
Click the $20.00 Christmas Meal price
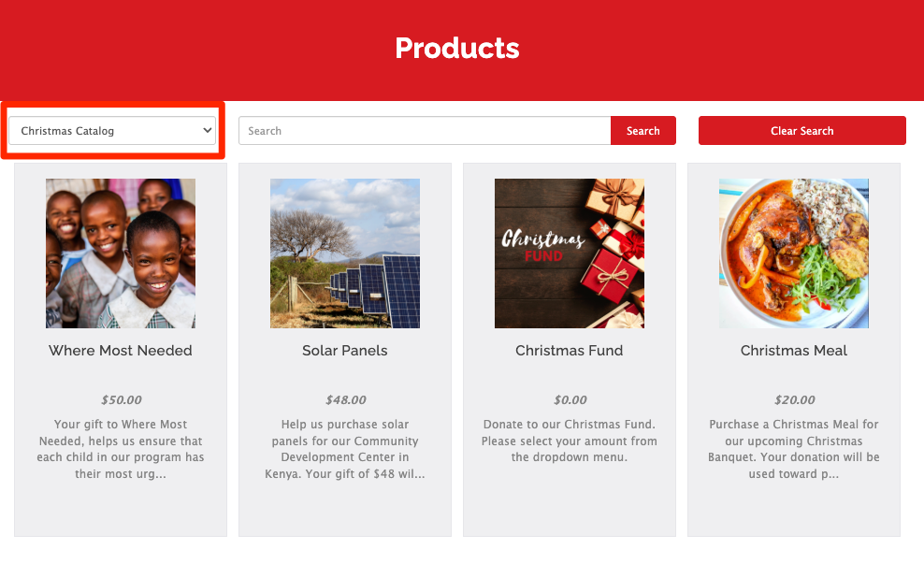[794, 400]
